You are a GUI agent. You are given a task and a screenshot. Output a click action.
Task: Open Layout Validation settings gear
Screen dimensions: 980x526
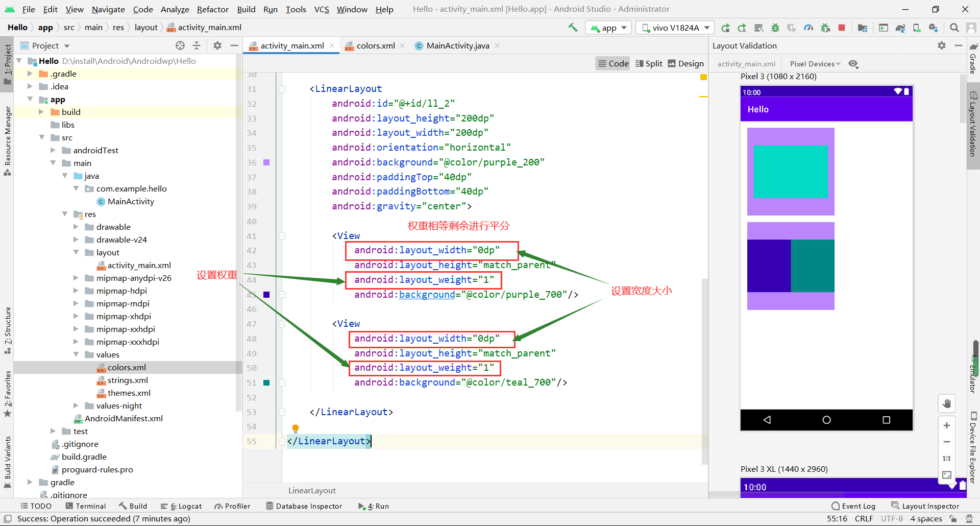942,45
